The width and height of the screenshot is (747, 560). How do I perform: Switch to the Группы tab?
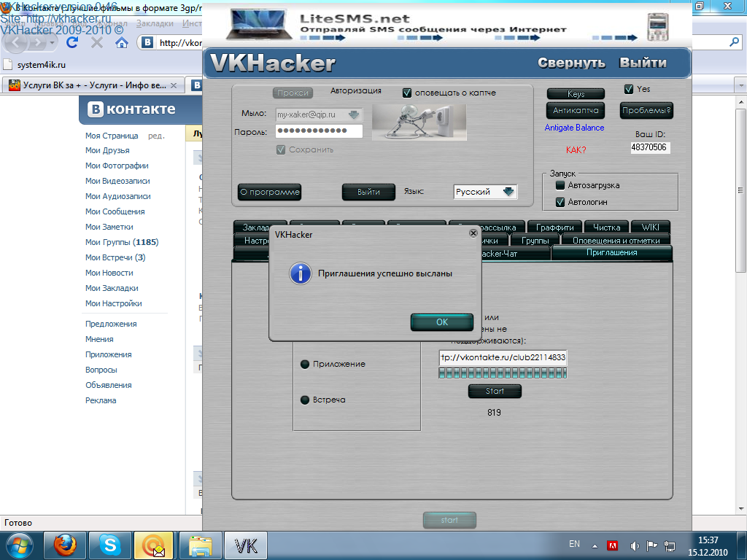point(535,241)
